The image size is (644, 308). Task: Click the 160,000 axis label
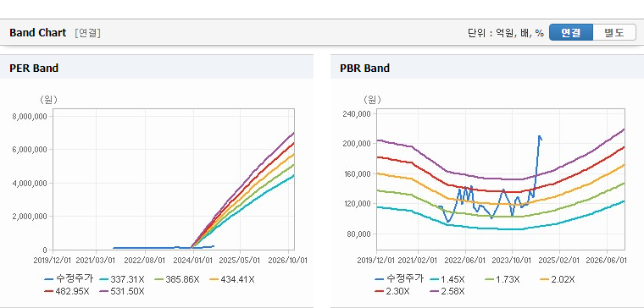coord(357,174)
